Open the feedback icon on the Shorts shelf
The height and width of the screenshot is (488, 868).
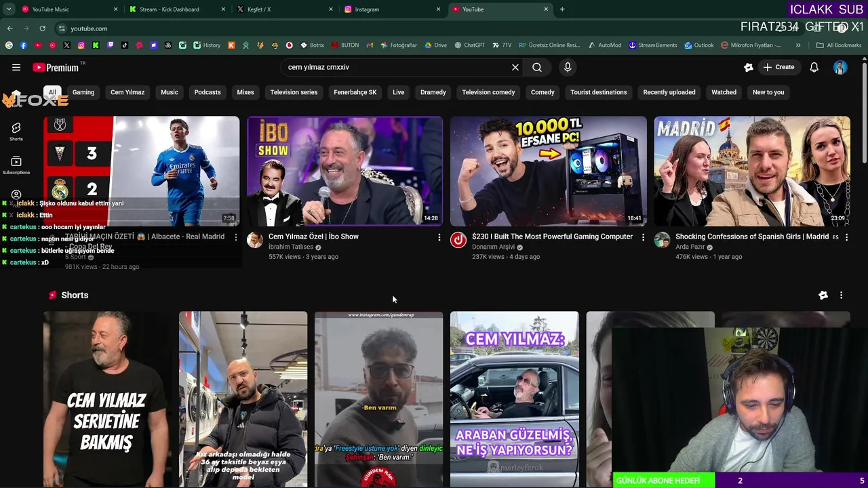coord(823,296)
